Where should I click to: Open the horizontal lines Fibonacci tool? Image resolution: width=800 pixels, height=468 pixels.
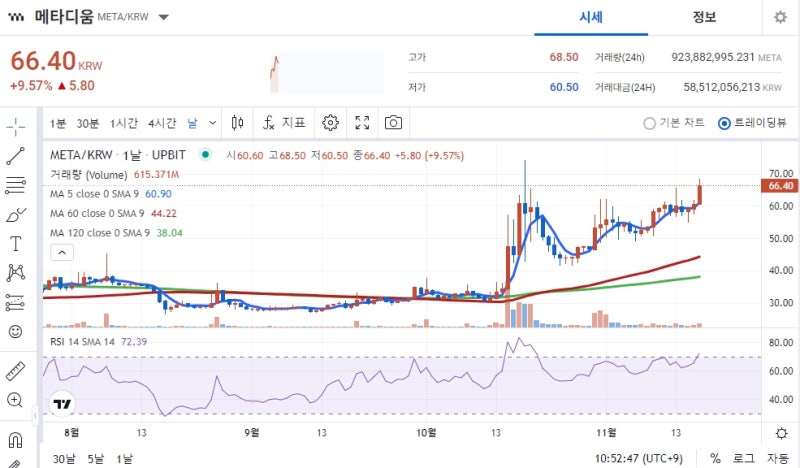(x=15, y=185)
